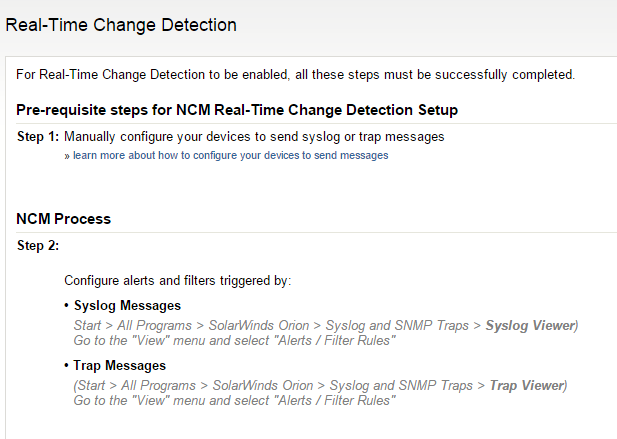Click the Real-Time Change Detection page title

click(121, 25)
